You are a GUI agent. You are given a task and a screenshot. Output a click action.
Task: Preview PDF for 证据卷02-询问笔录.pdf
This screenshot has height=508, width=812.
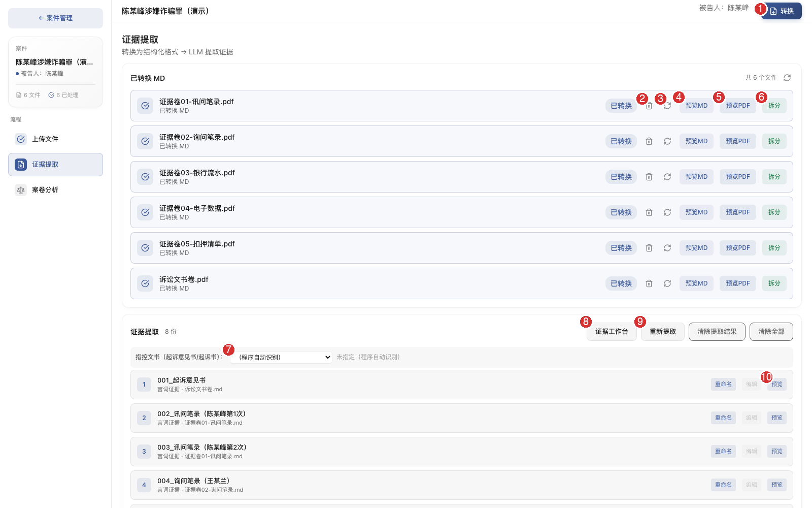(x=738, y=141)
